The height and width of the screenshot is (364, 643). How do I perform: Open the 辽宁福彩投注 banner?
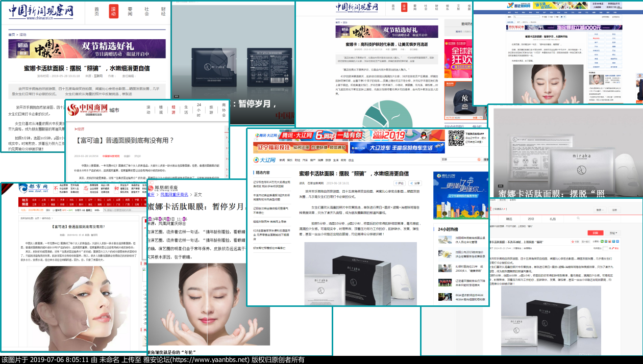[301, 148]
